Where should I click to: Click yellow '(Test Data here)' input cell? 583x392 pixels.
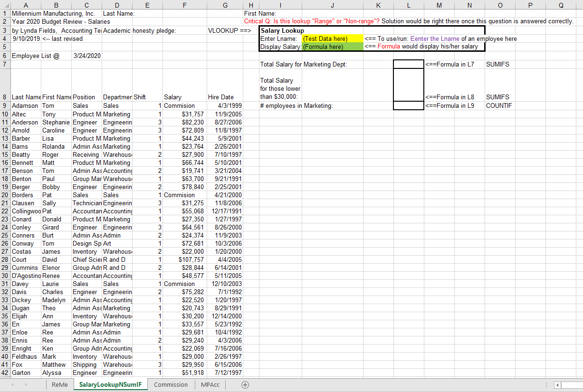click(332, 38)
